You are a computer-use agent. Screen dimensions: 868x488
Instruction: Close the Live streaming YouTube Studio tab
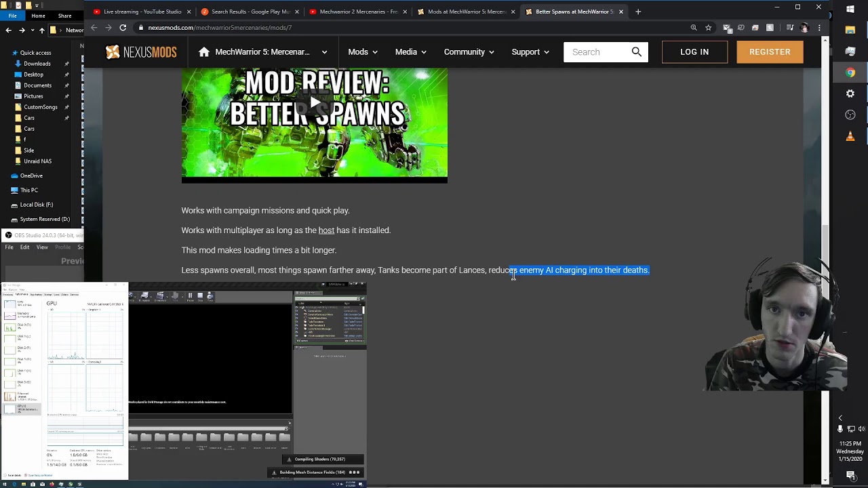[189, 12]
